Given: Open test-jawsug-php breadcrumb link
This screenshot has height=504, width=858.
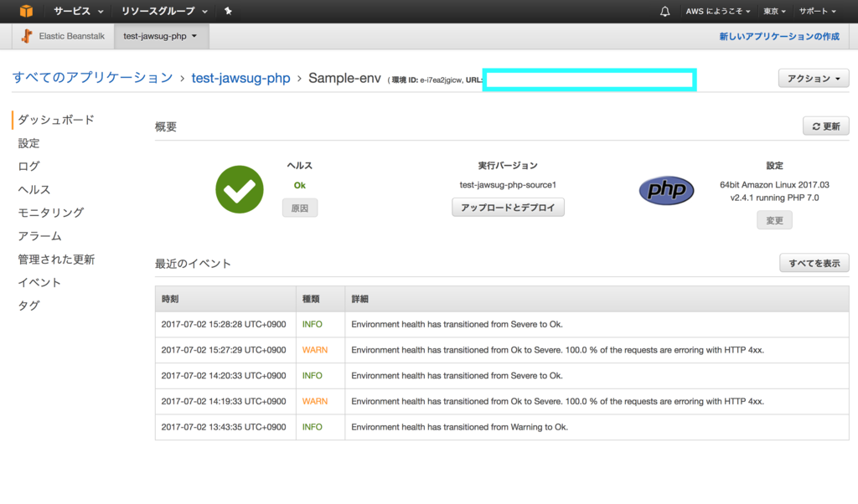Looking at the screenshot, I should (240, 78).
